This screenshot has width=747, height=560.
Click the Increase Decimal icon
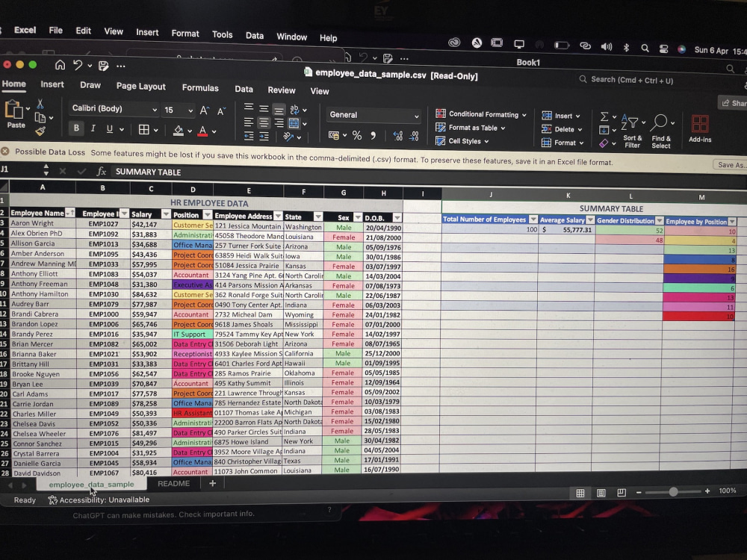[x=398, y=137]
